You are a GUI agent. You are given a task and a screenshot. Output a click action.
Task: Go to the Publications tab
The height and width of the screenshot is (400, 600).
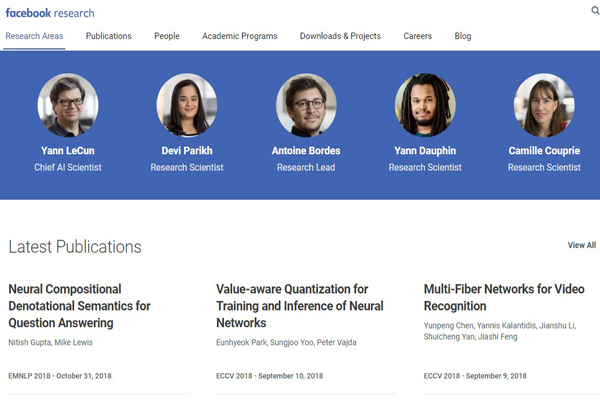pos(109,36)
